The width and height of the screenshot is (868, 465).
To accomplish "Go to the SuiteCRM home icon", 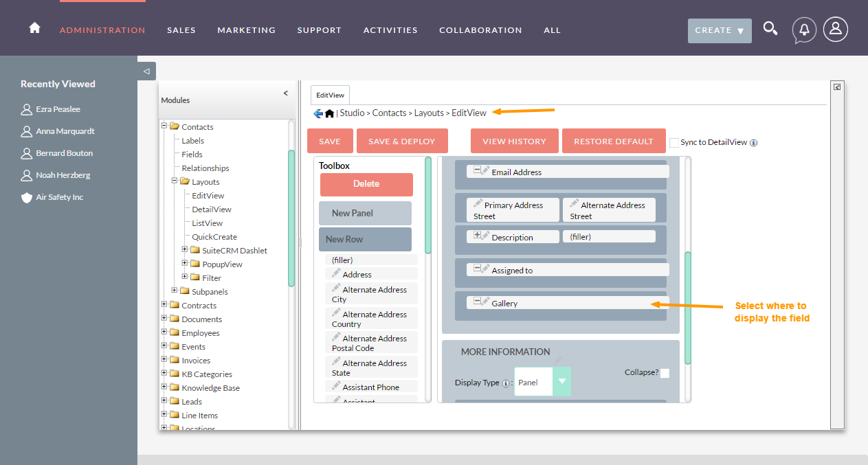I will pyautogui.click(x=34, y=28).
